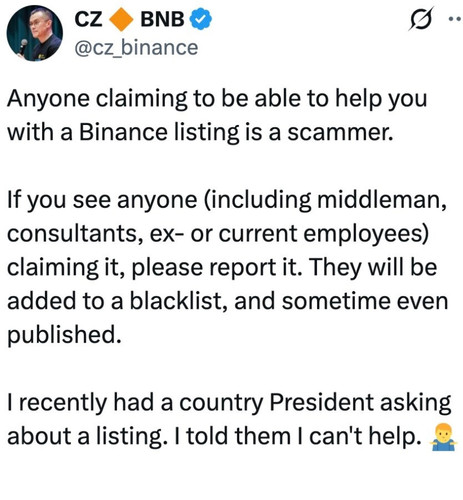Viewport: 463px width, 500px height.
Task: Click the orange diamond emoji in the name
Action: click(122, 20)
